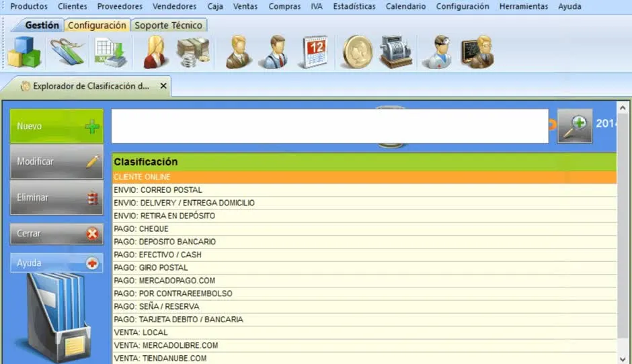Viewport: 632px width, 364px height.
Task: Select the PAGO: GIRO POSTAL row
Action: click(x=364, y=267)
